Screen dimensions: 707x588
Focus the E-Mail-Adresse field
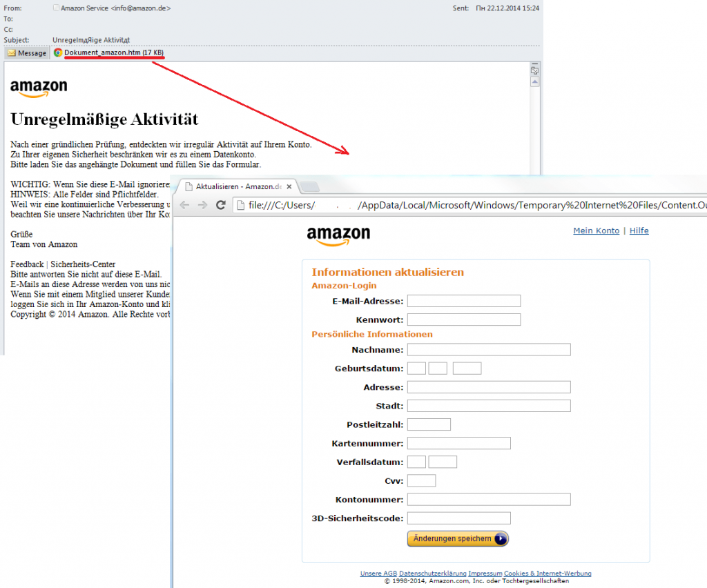(464, 301)
